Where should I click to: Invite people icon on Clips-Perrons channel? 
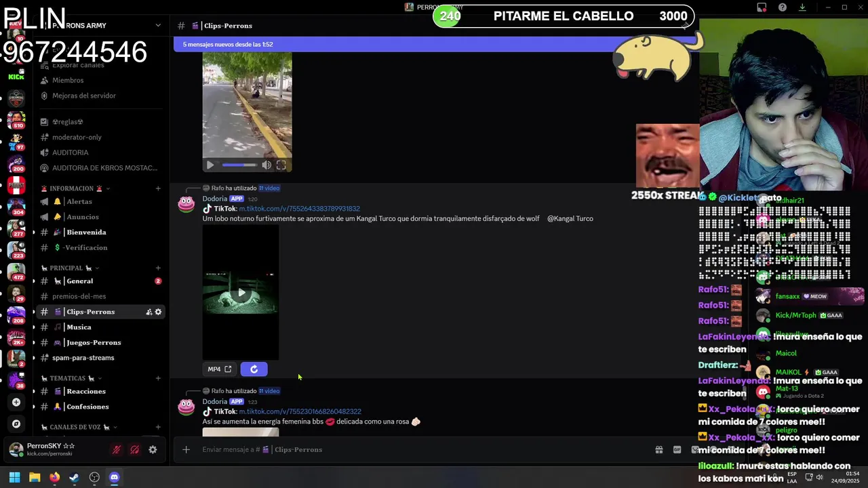(x=149, y=312)
